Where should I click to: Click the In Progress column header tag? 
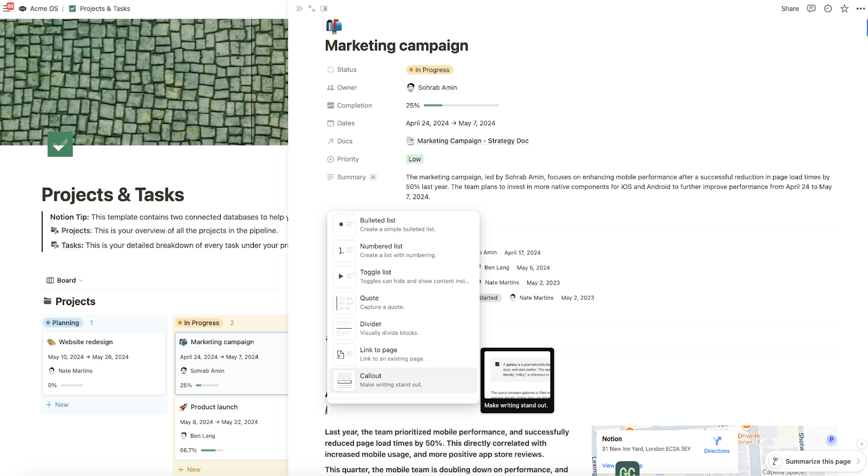point(199,323)
